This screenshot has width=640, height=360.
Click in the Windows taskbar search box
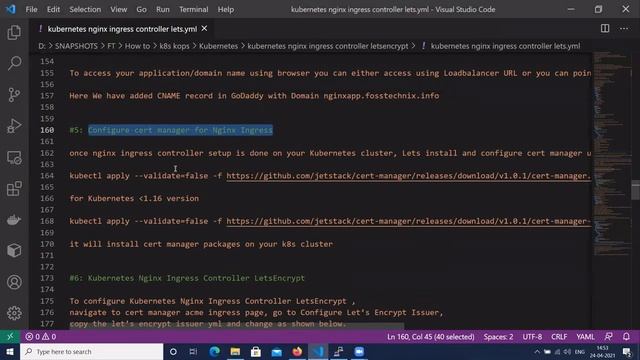91,351
